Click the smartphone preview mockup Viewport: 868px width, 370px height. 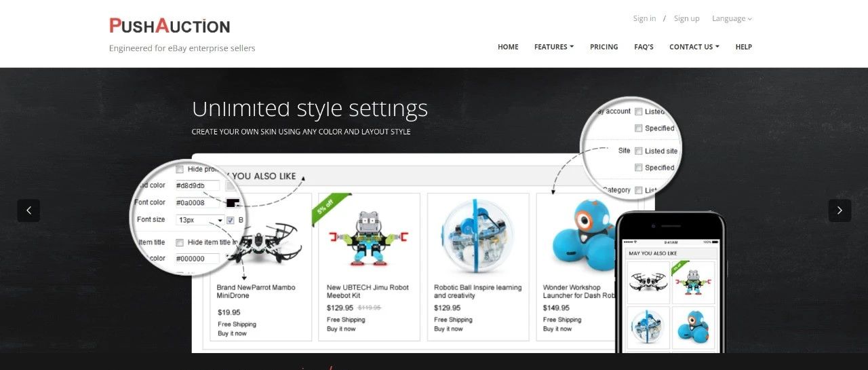pos(670,281)
